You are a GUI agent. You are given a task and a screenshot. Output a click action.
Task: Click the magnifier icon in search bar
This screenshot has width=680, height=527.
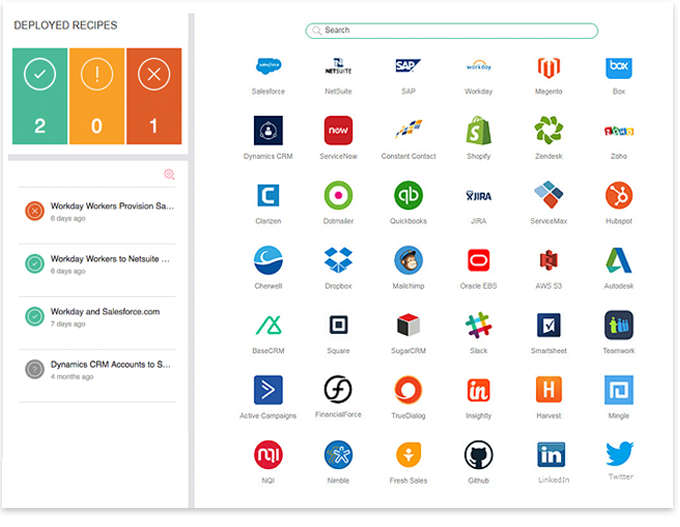pos(317,30)
